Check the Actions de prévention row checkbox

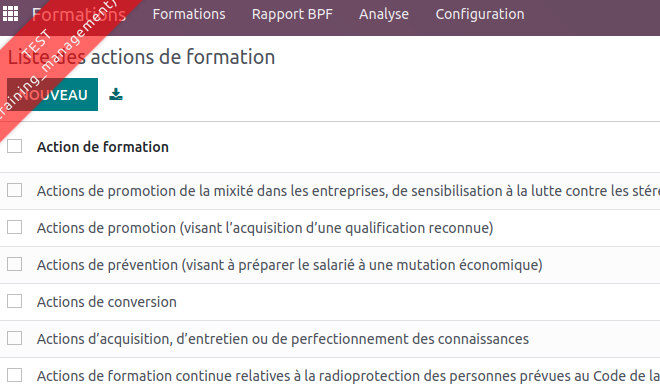coord(15,264)
